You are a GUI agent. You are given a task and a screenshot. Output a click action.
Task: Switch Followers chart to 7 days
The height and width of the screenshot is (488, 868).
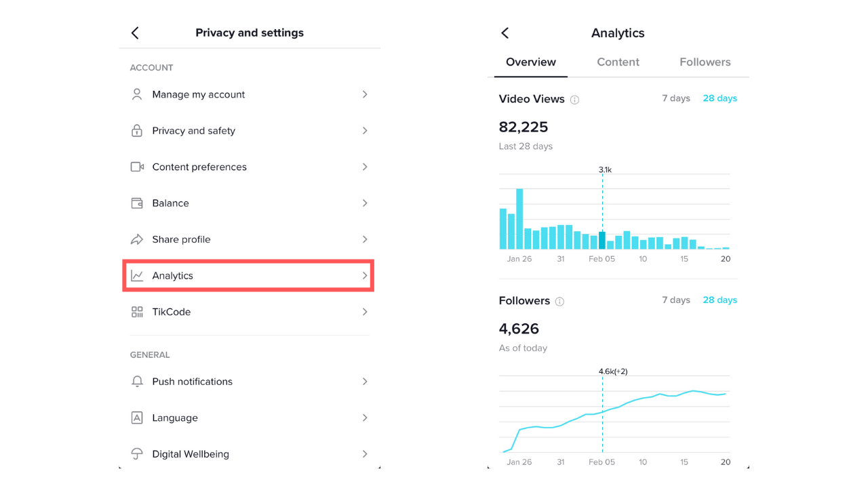[x=675, y=300]
